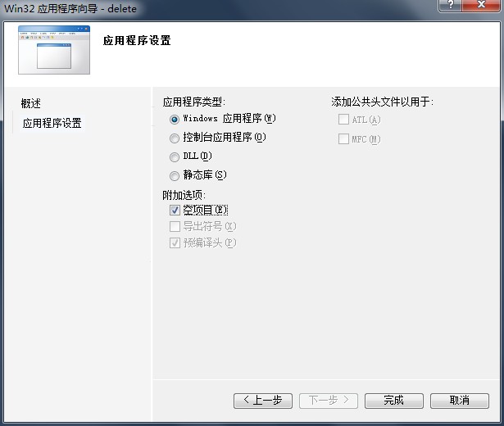Click the disabled 下一步 button
This screenshot has height=426, width=504.
coord(329,401)
